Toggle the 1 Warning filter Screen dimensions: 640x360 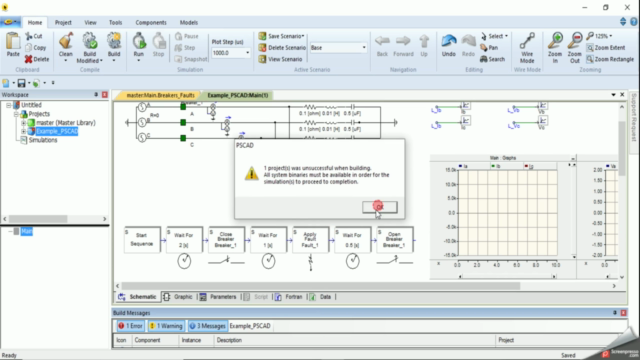point(166,326)
